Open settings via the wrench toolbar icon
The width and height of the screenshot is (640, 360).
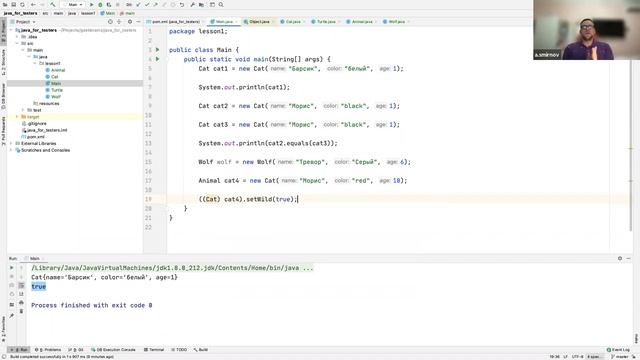pyautogui.click(x=193, y=4)
